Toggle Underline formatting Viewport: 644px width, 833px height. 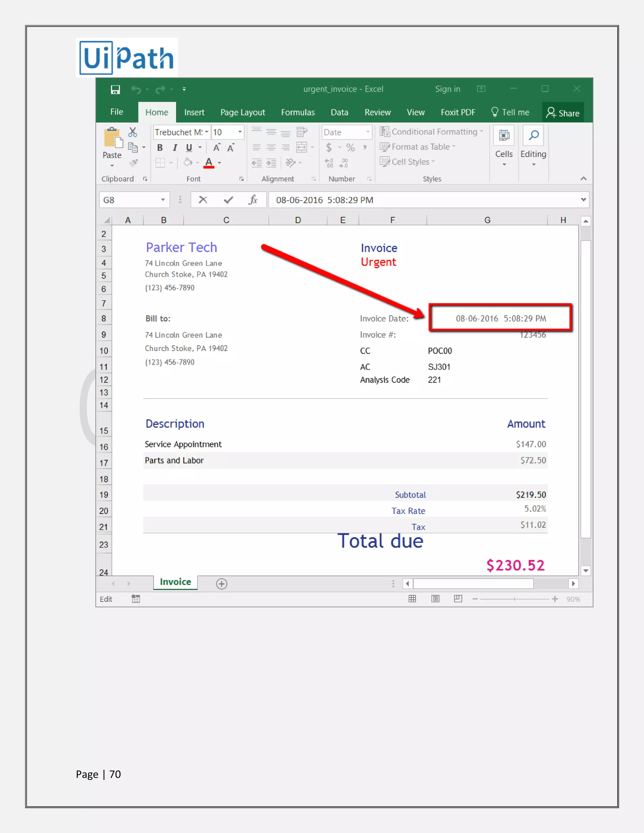coord(189,148)
